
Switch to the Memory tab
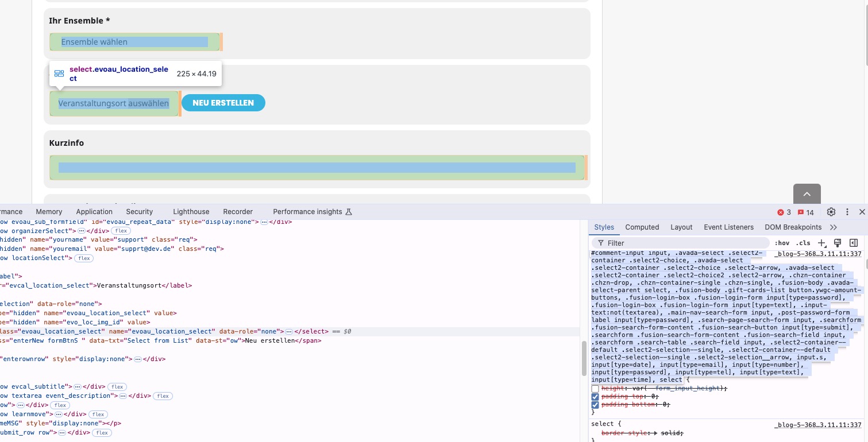49,212
